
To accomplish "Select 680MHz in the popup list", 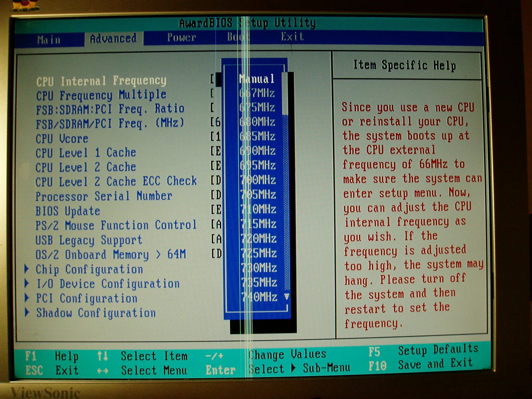I will tap(257, 122).
